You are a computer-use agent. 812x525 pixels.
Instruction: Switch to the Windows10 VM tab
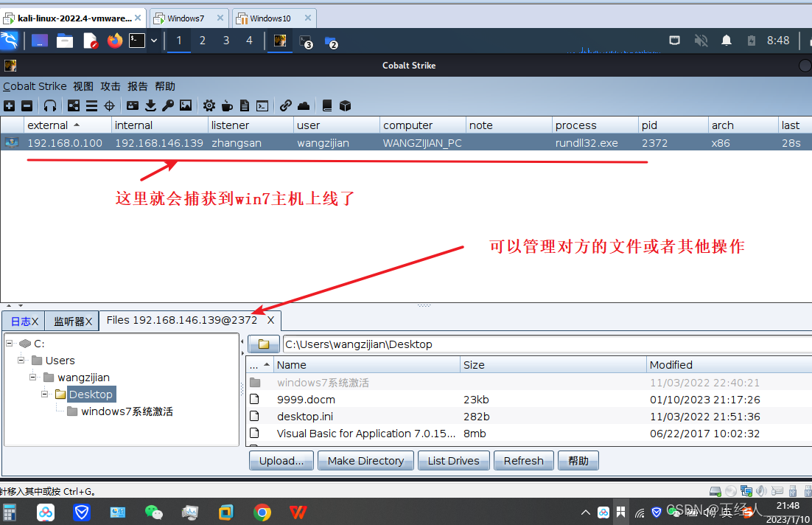pos(270,18)
